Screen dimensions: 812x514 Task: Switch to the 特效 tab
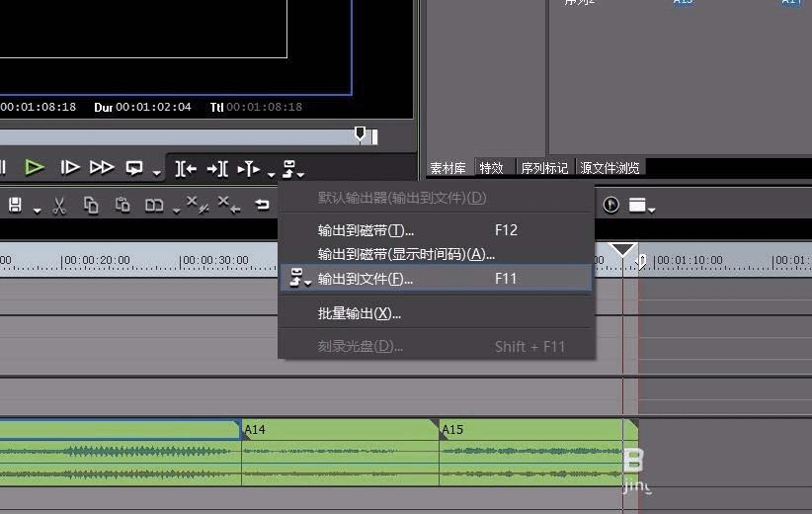pyautogui.click(x=491, y=168)
